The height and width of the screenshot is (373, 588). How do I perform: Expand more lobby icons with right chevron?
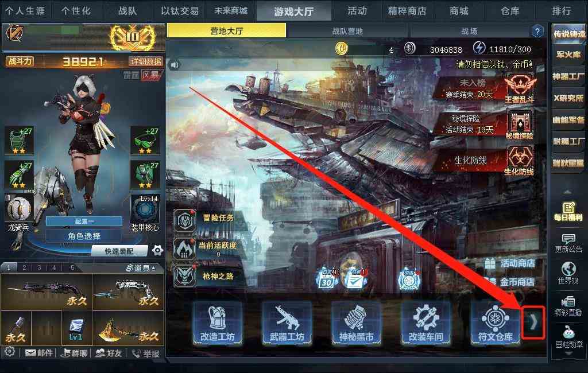[533, 322]
